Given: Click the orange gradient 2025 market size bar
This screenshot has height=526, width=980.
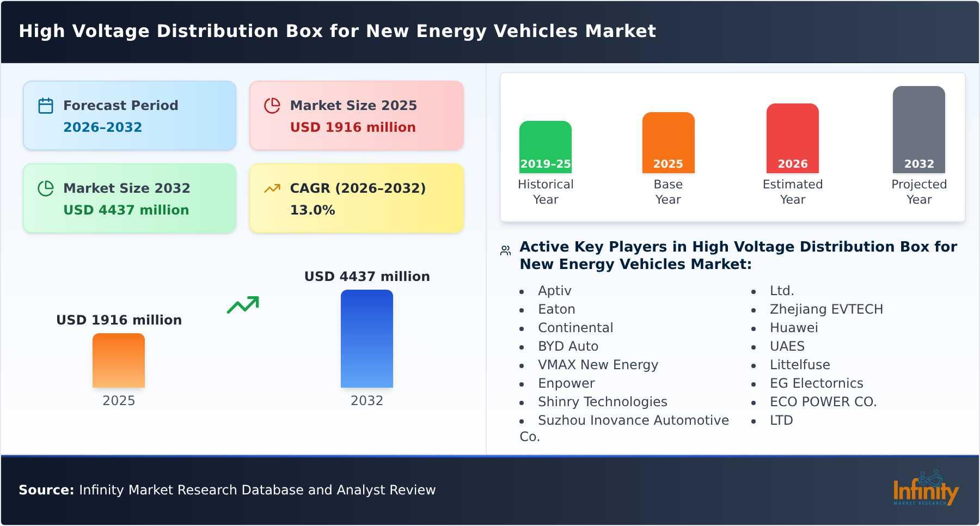Looking at the screenshot, I should tap(119, 360).
